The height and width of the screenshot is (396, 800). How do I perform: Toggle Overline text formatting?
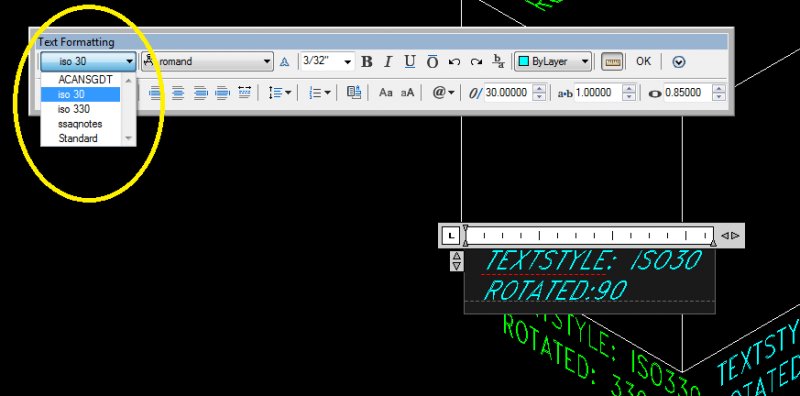432,62
